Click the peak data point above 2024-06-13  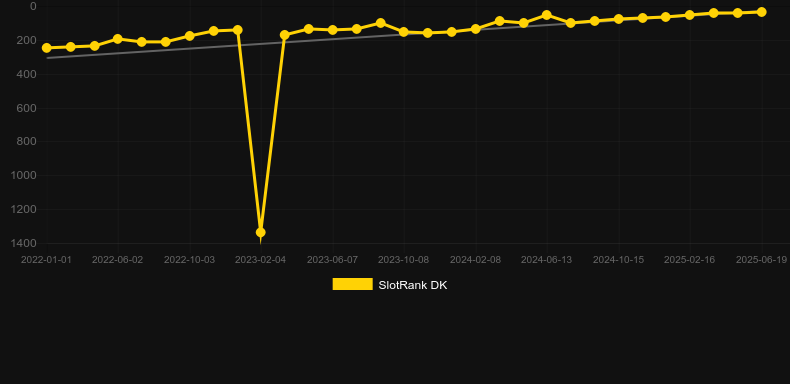click(547, 15)
